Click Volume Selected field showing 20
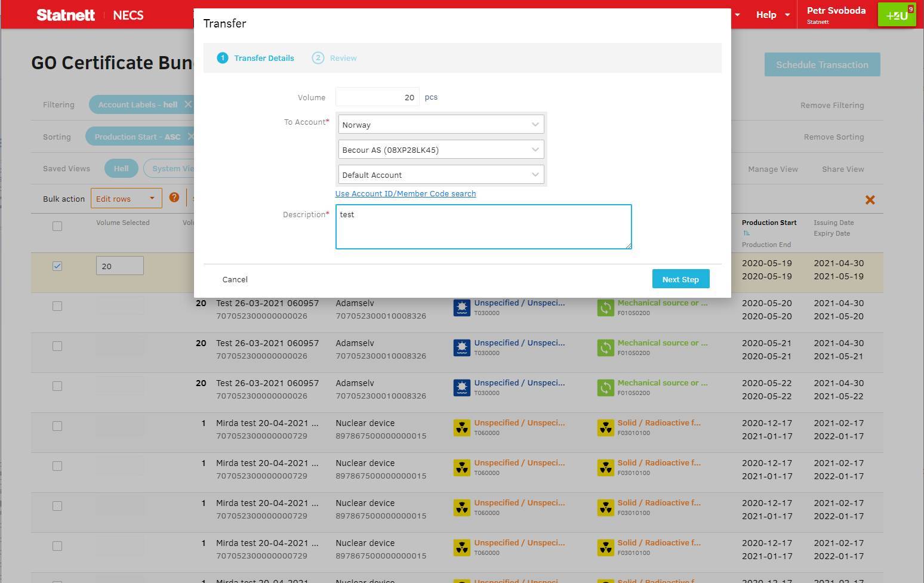924x583 pixels. [x=120, y=266]
